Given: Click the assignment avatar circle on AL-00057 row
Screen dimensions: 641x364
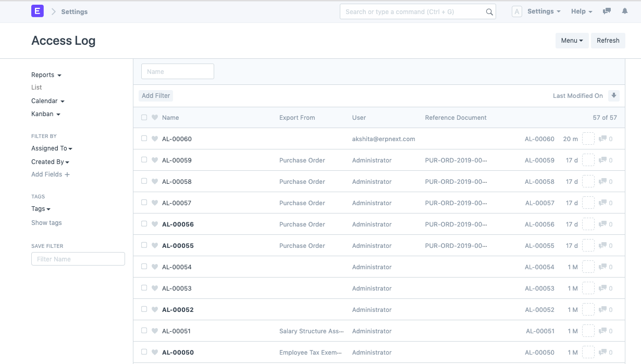Looking at the screenshot, I should (588, 203).
